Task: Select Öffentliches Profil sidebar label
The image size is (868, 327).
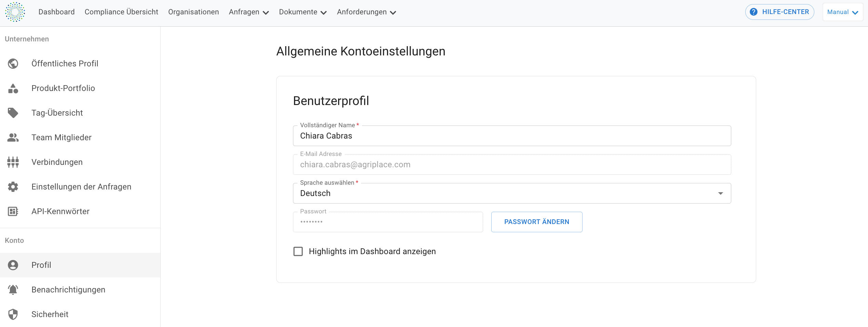Action: point(65,64)
